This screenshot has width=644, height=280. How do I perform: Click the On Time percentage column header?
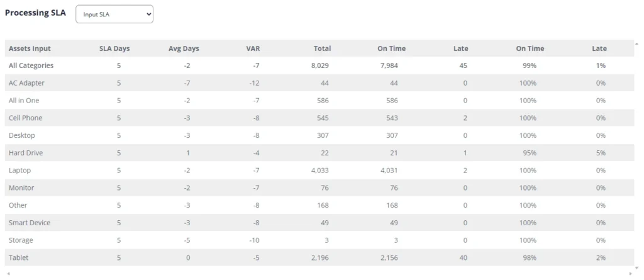click(x=530, y=48)
